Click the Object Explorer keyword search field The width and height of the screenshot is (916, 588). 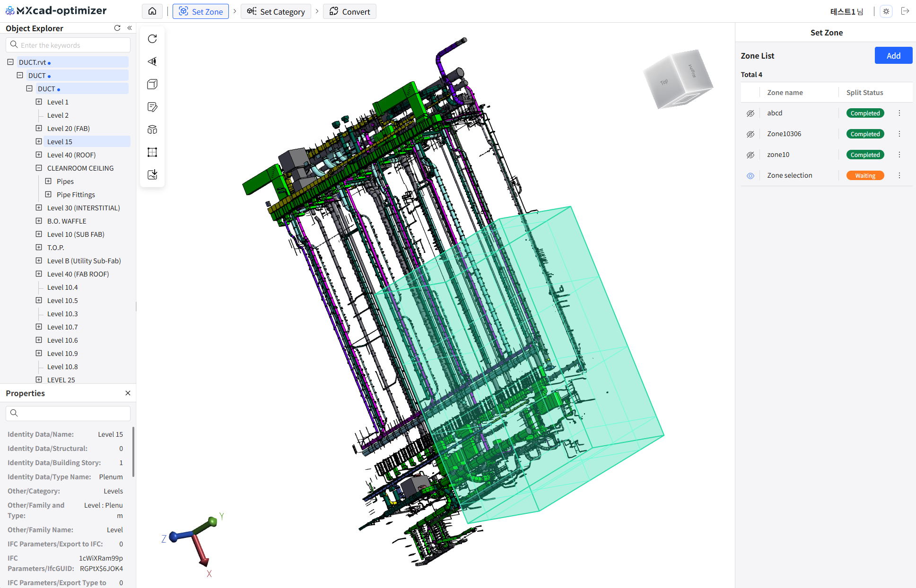(x=73, y=45)
